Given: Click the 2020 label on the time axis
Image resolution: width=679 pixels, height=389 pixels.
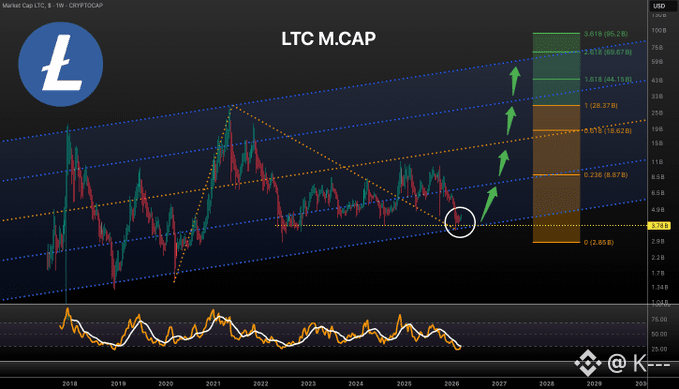Looking at the screenshot, I should [x=165, y=384].
